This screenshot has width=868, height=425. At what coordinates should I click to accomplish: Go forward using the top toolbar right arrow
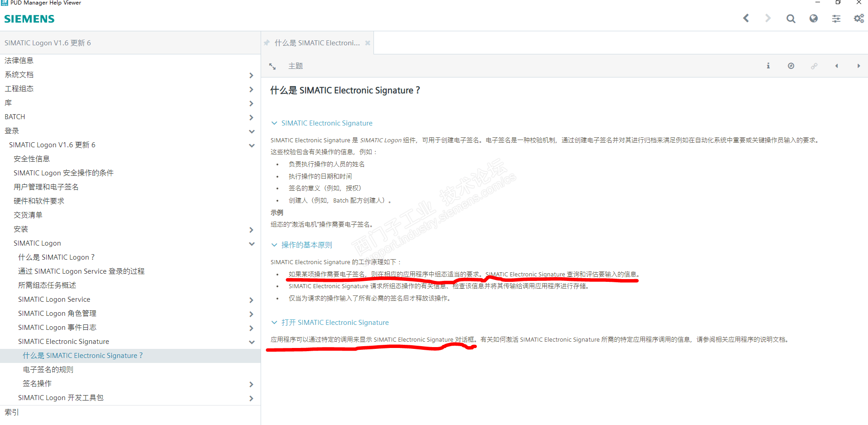[768, 18]
